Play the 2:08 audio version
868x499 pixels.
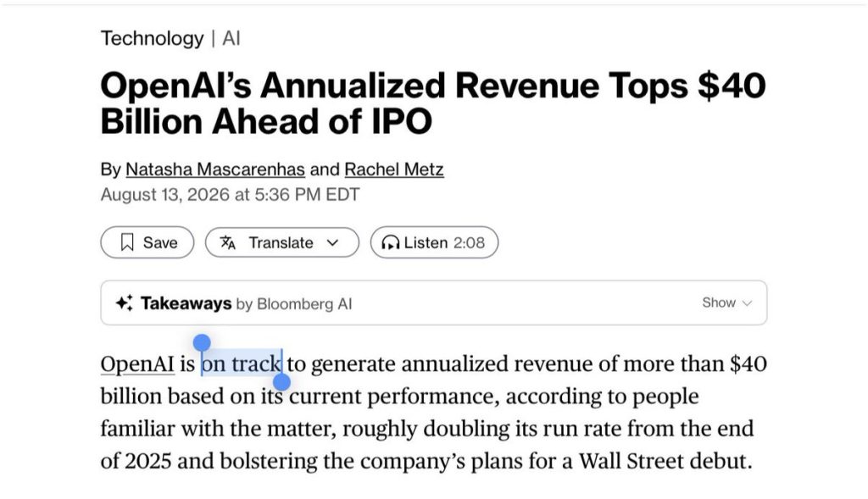[435, 242]
